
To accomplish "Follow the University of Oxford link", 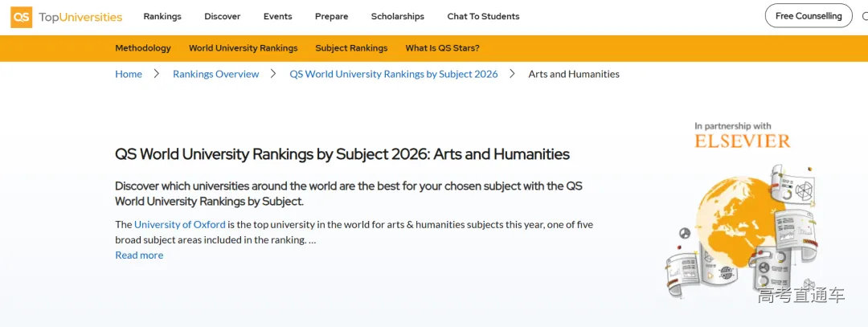I will point(180,225).
